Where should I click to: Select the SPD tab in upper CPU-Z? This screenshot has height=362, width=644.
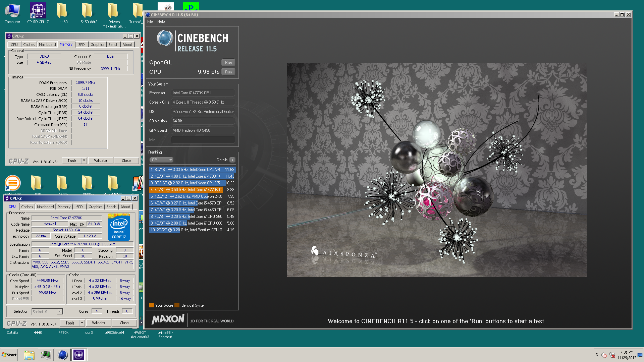[x=82, y=45]
